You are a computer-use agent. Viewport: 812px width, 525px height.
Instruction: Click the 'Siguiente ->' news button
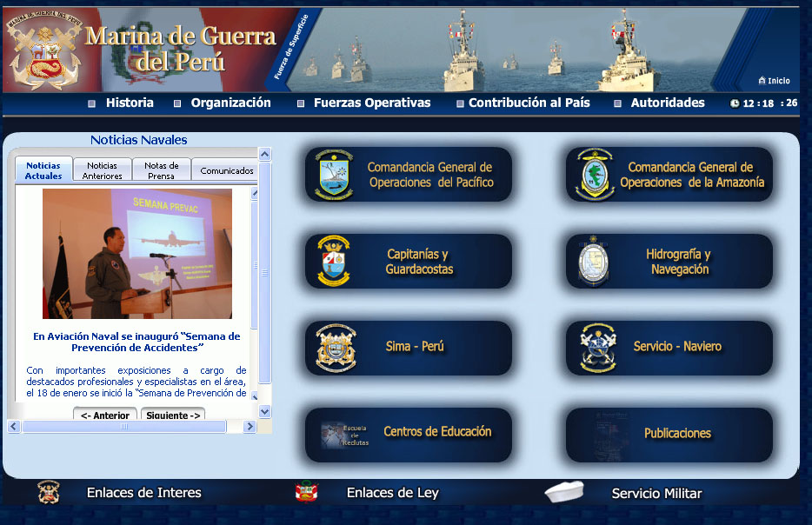173,415
